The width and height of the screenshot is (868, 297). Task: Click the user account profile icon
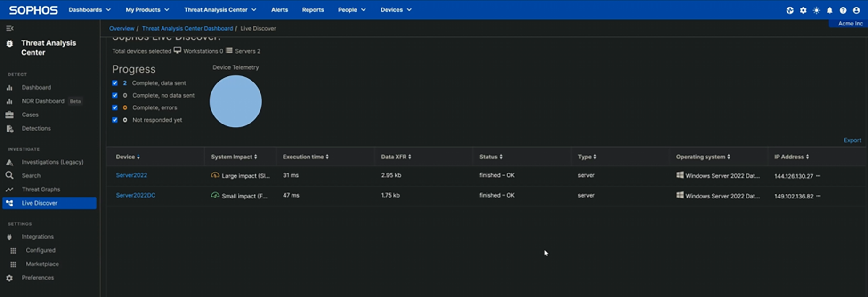(856, 10)
